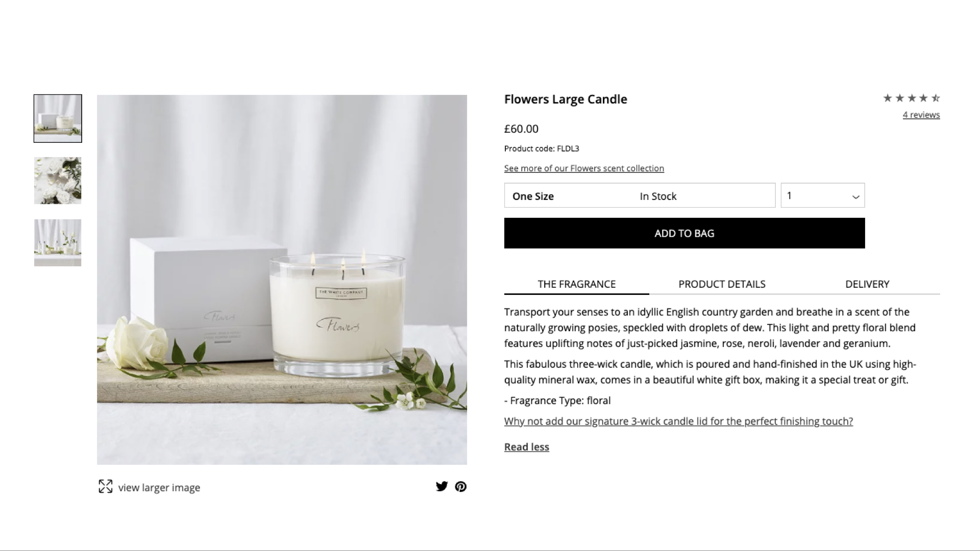The height and width of the screenshot is (551, 980).
Task: Switch to the Product Details tab
Action: pyautogui.click(x=722, y=284)
